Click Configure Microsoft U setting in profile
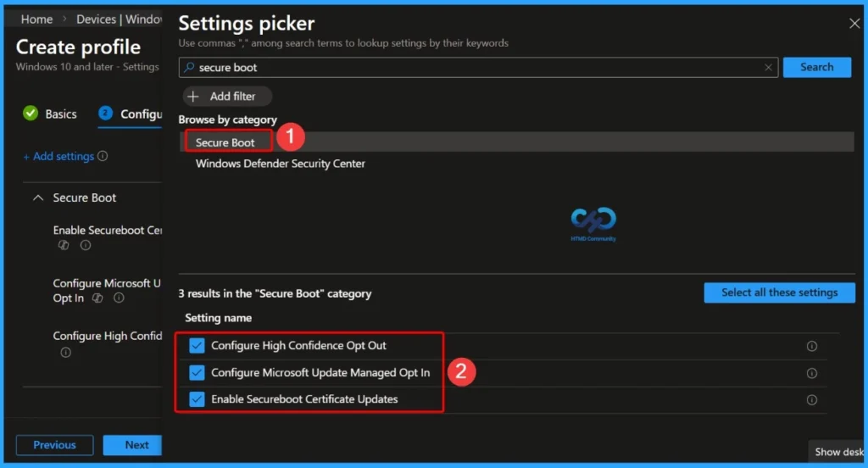 coord(108,290)
